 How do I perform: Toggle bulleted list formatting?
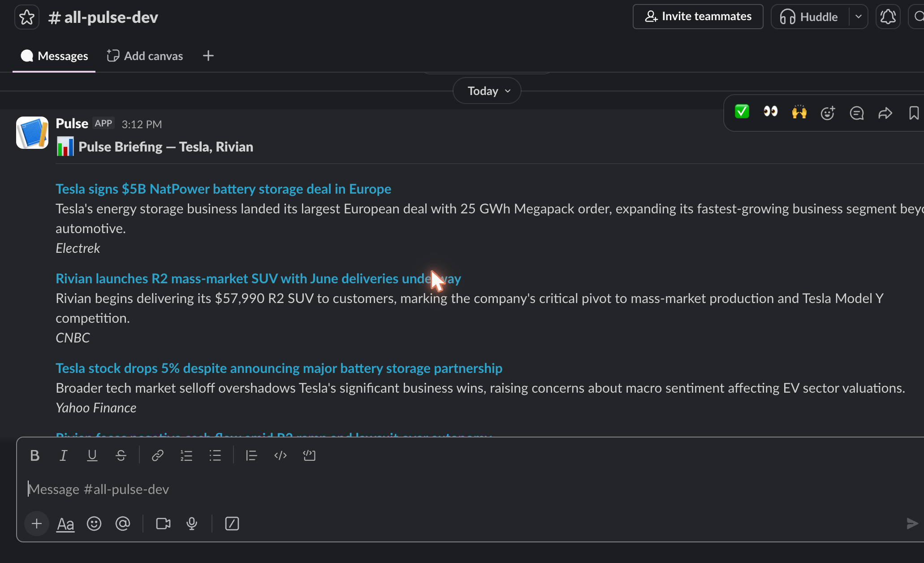pos(215,455)
